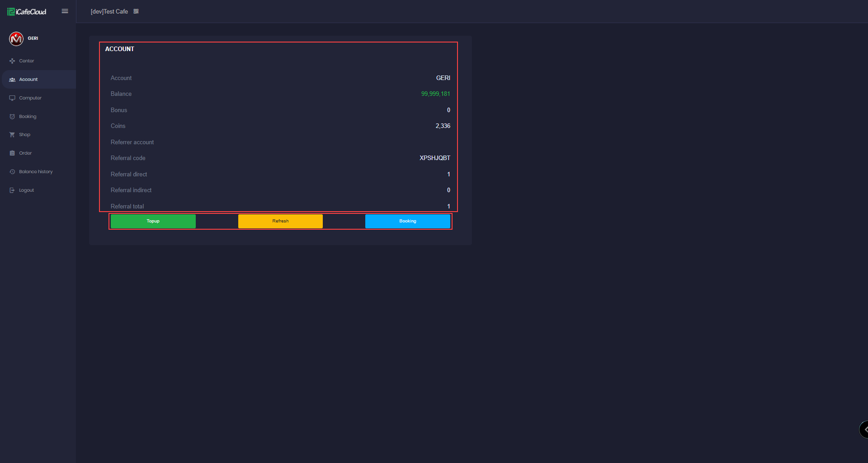This screenshot has height=463, width=868.
Task: Open the Center page via gamepad icon
Action: coord(12,61)
